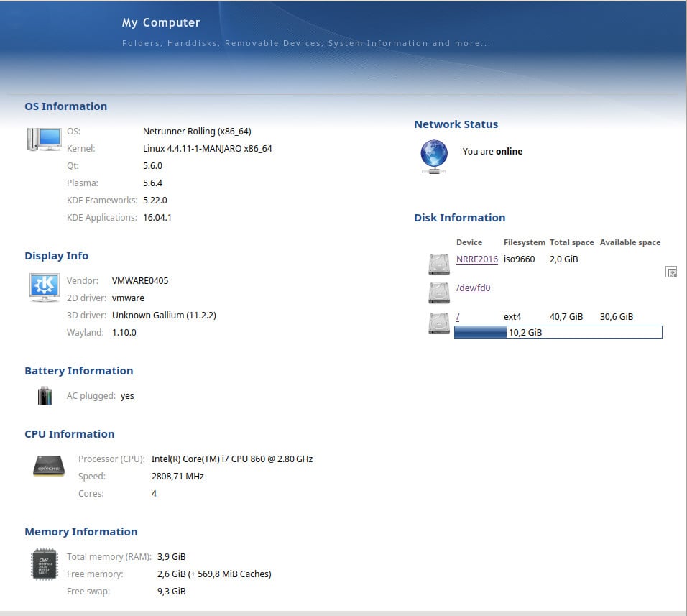Click the small widget icon at right edge
This screenshot has height=616, width=687.
point(671,272)
